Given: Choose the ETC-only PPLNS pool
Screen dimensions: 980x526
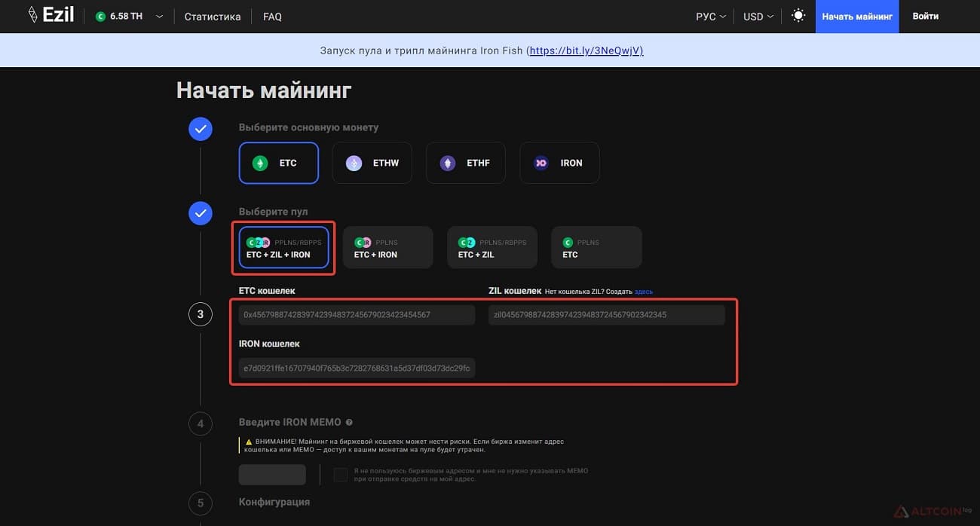Looking at the screenshot, I should pyautogui.click(x=596, y=247).
